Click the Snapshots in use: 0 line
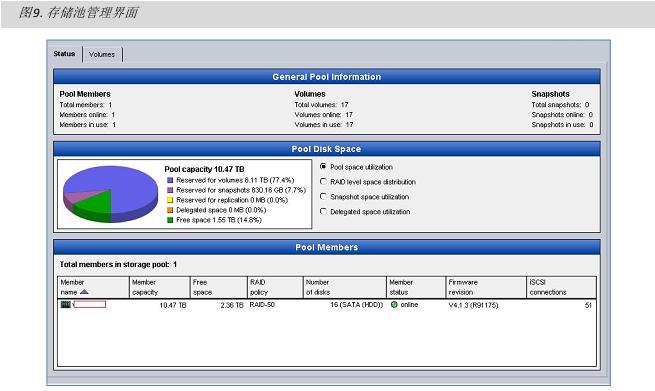 [562, 125]
